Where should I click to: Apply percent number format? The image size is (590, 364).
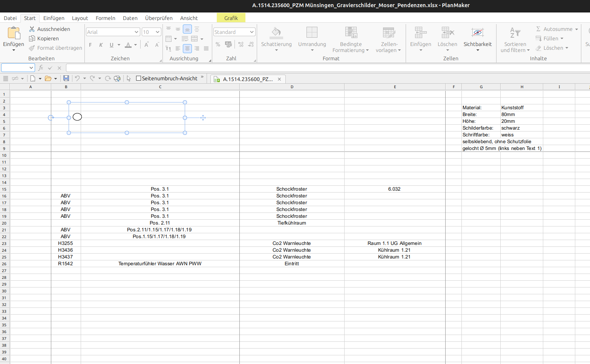(218, 44)
